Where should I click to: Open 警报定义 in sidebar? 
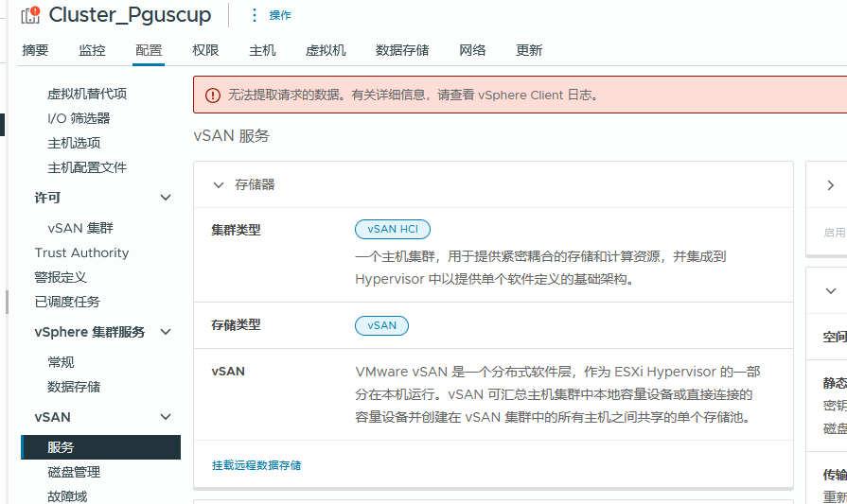61,277
